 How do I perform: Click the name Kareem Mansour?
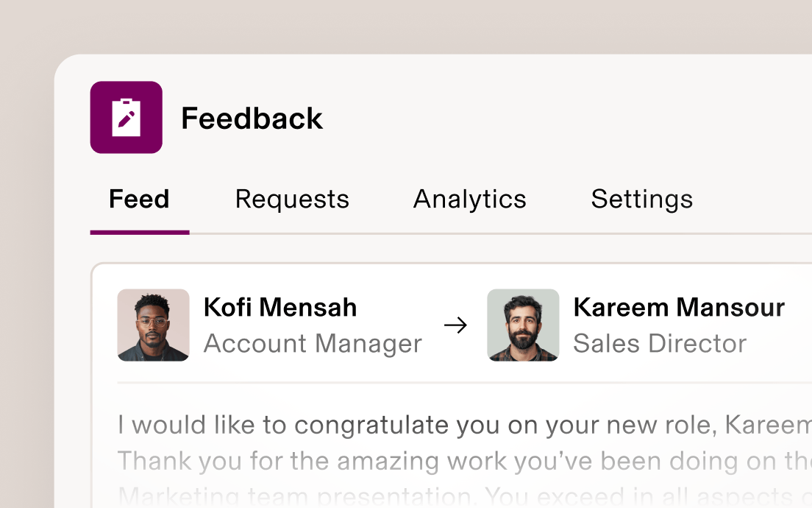pyautogui.click(x=679, y=307)
